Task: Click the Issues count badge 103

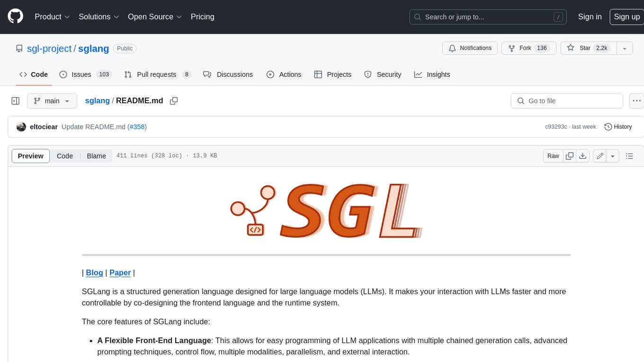Action: (104, 74)
